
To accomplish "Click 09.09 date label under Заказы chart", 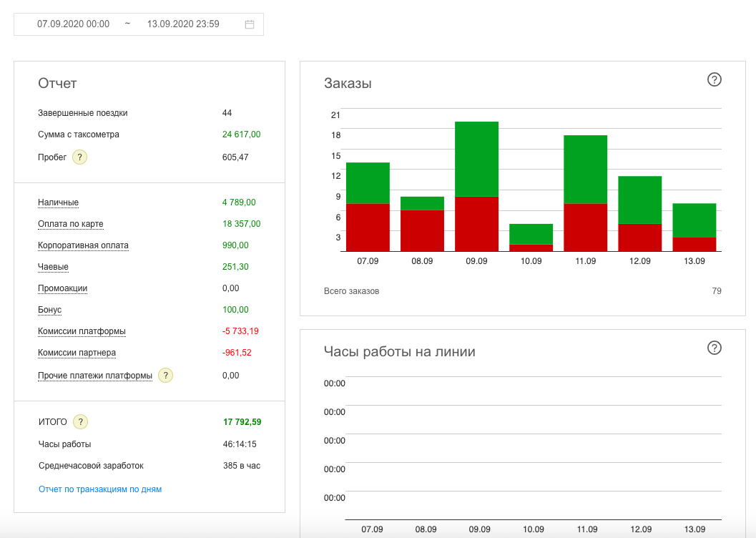I will (x=476, y=261).
